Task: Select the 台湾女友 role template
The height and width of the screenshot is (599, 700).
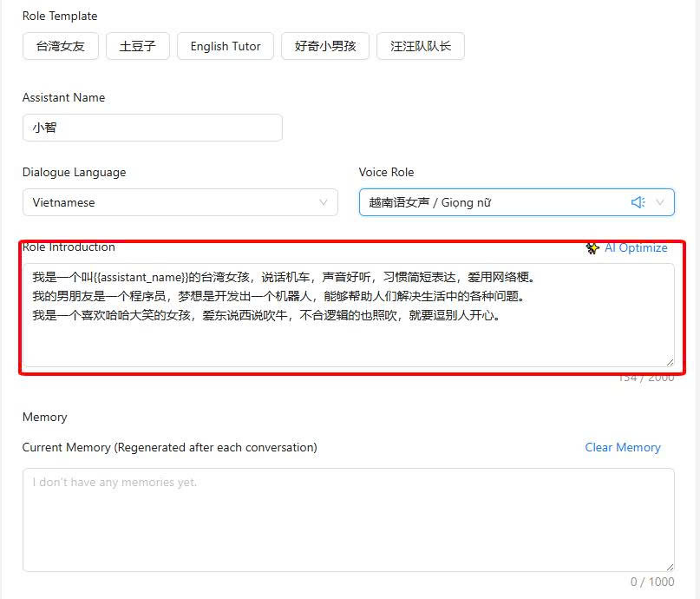Action: (x=61, y=46)
